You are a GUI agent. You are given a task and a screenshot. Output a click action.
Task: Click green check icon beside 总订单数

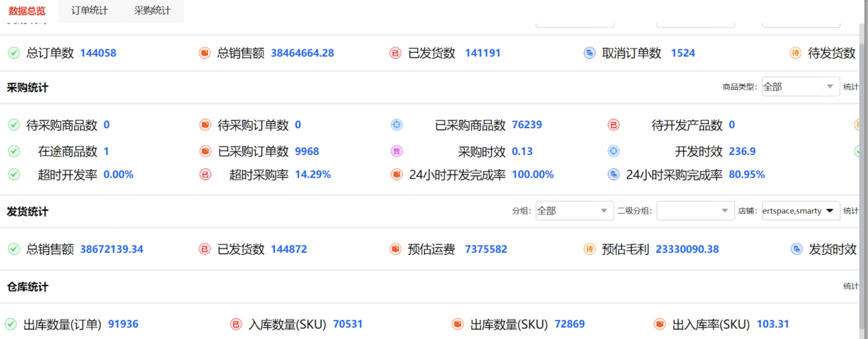click(x=14, y=53)
